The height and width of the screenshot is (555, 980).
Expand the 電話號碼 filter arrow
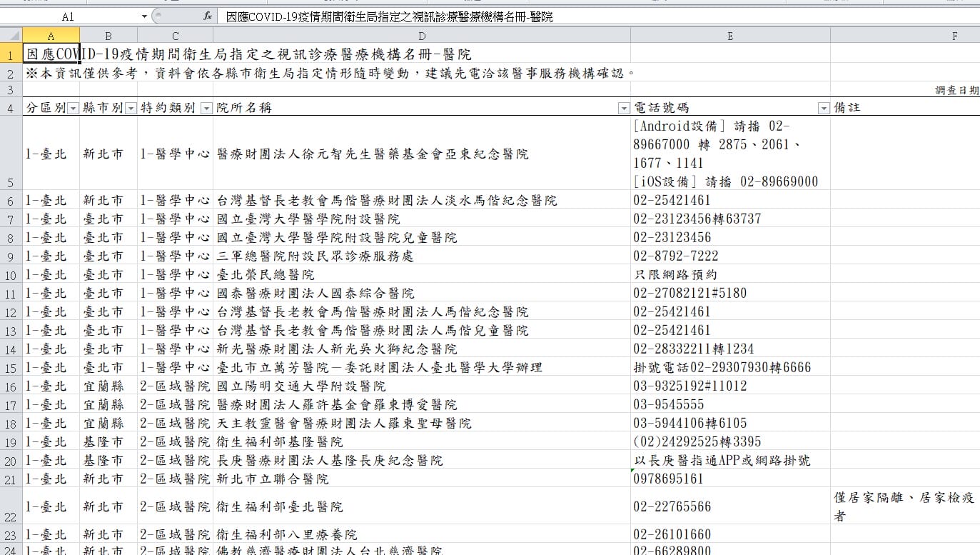(x=824, y=108)
